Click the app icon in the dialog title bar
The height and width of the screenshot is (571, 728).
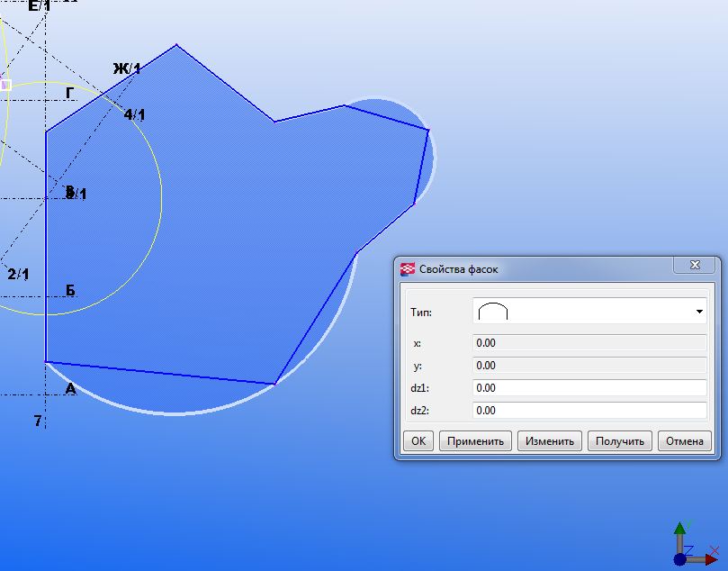coord(408,268)
